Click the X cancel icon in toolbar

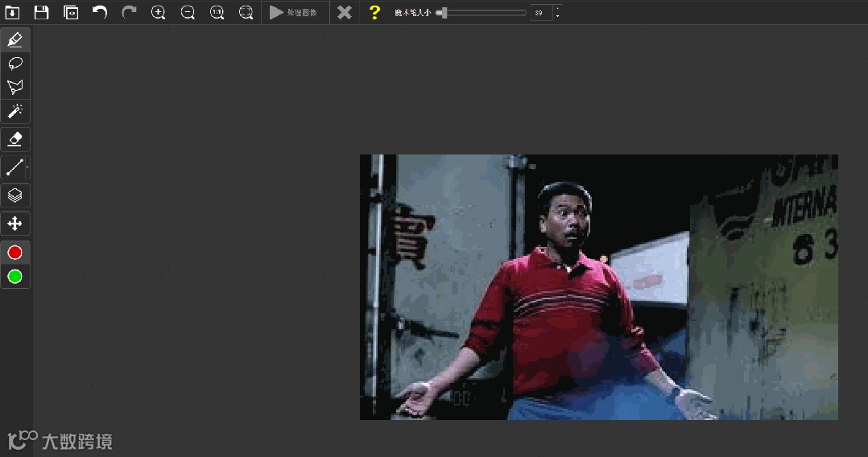(x=345, y=12)
